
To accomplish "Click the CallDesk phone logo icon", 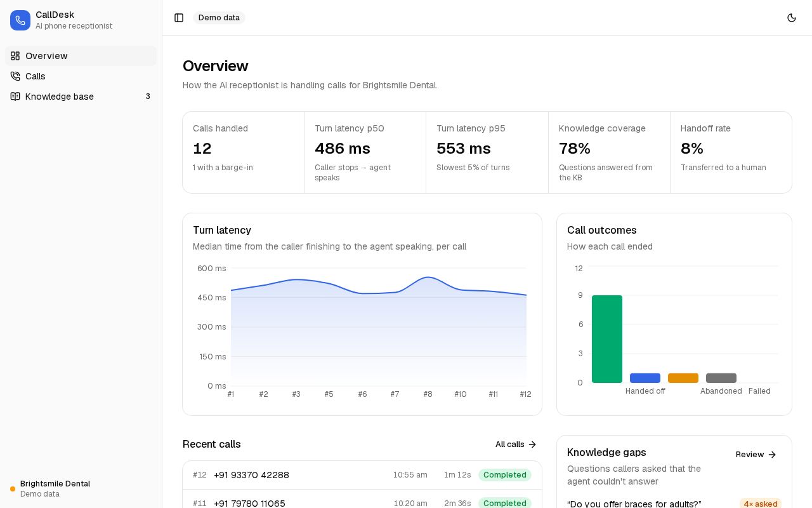I will click(x=20, y=20).
